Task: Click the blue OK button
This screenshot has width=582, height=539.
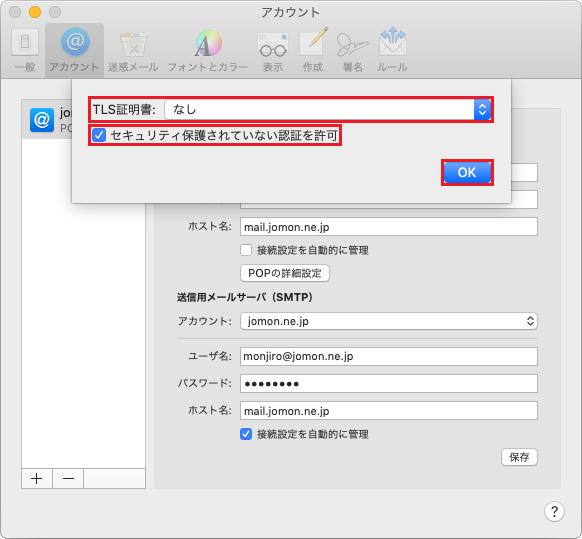Action: [467, 173]
